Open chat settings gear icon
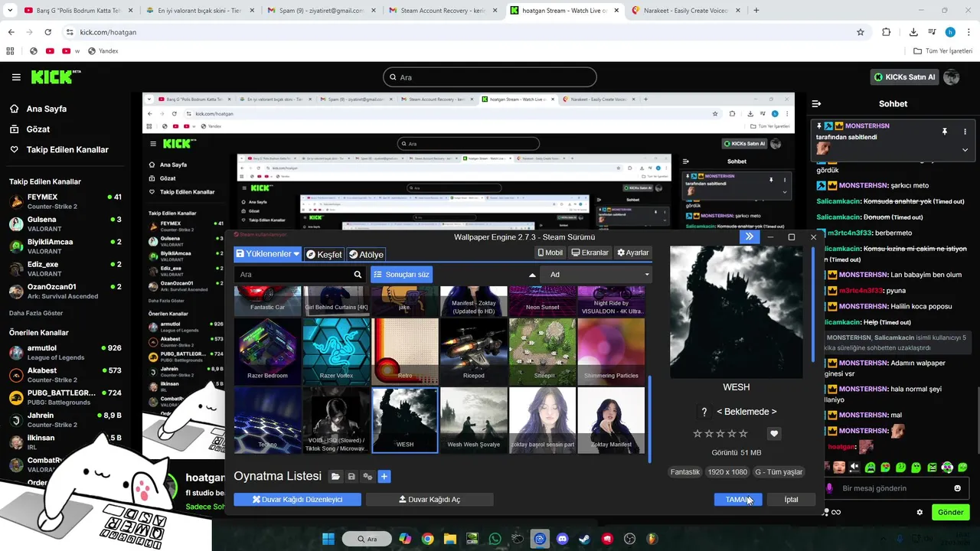The height and width of the screenshot is (551, 980). pos(920,512)
